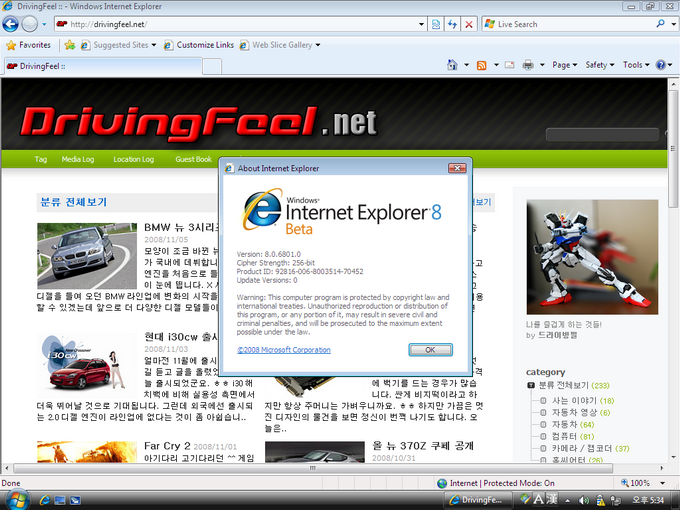This screenshot has height=510, width=680.
Task: Expand the Home button dropdown arrow
Action: point(467,65)
